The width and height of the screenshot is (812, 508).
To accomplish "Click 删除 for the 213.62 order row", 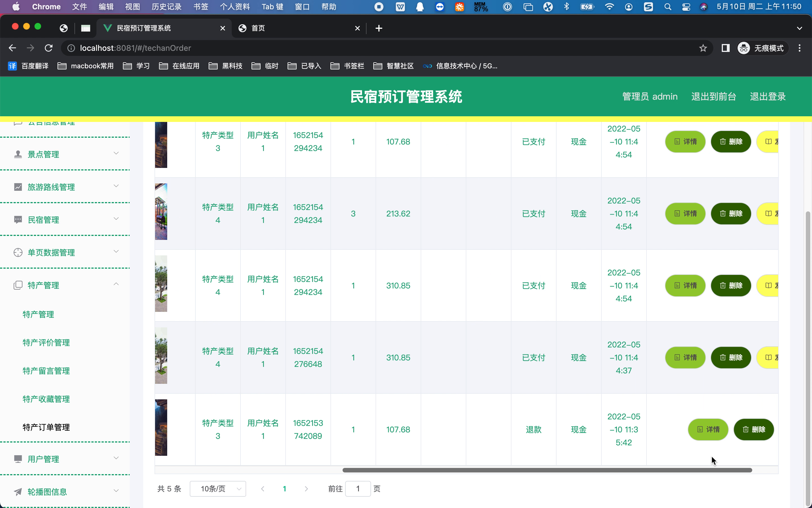I will coord(731,214).
